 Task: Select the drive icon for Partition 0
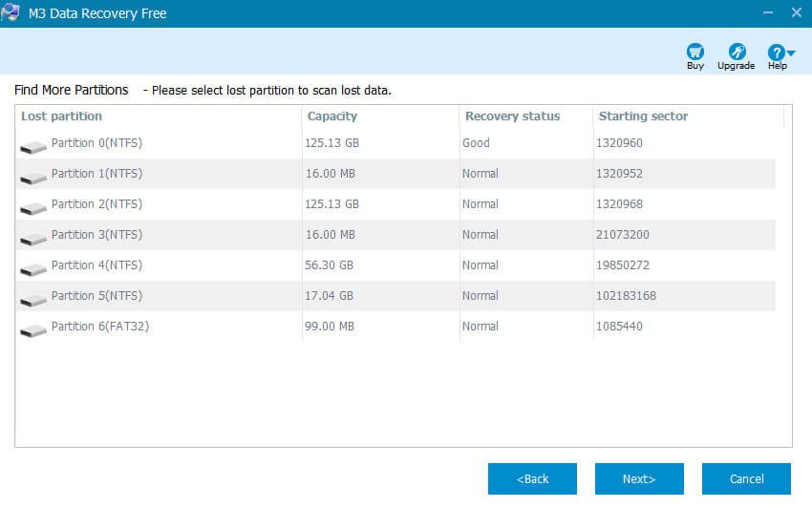(33, 148)
